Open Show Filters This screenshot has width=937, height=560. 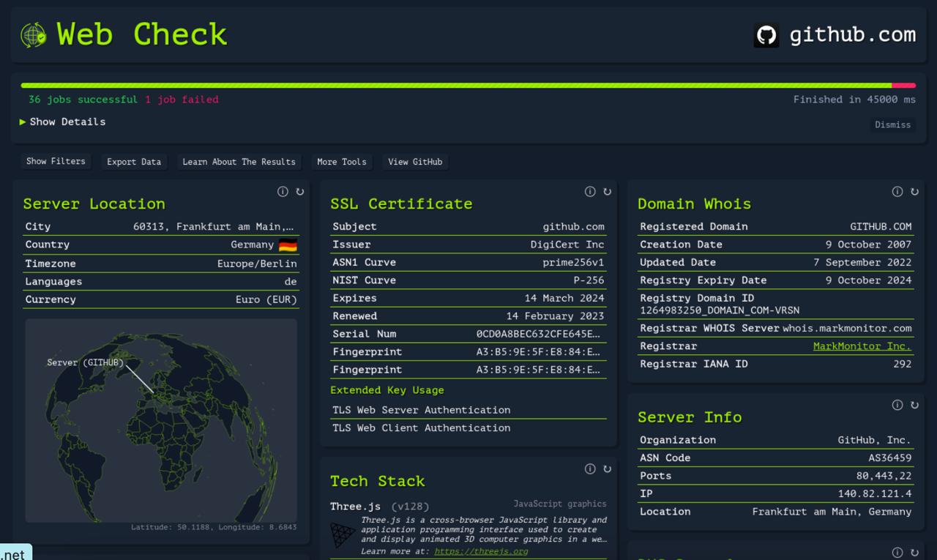[56, 161]
